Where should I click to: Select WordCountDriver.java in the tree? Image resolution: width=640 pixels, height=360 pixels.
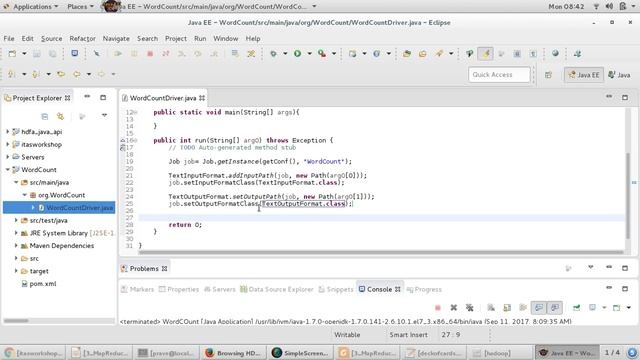point(59,208)
